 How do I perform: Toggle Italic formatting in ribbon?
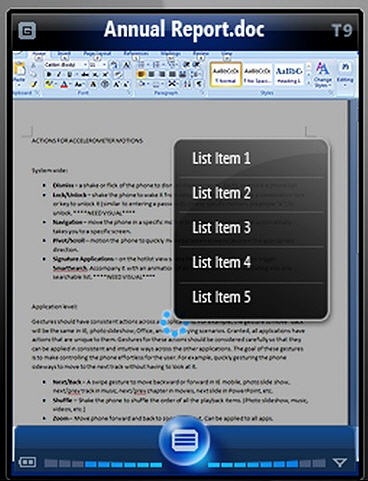[59, 74]
